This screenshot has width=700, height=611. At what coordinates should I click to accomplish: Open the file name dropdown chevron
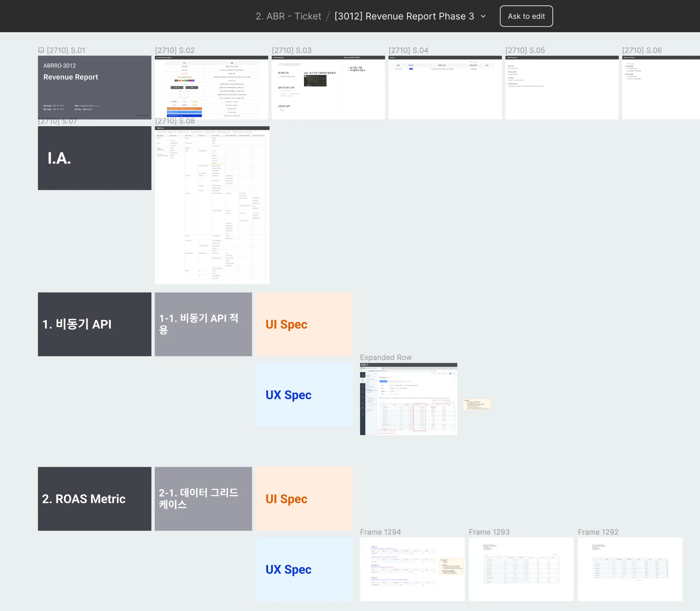[483, 16]
